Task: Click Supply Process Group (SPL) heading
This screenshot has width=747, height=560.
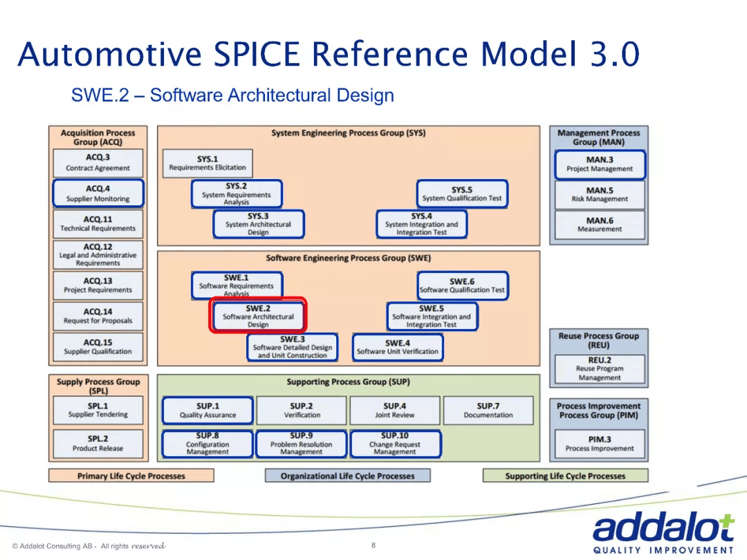Action: pyautogui.click(x=99, y=386)
